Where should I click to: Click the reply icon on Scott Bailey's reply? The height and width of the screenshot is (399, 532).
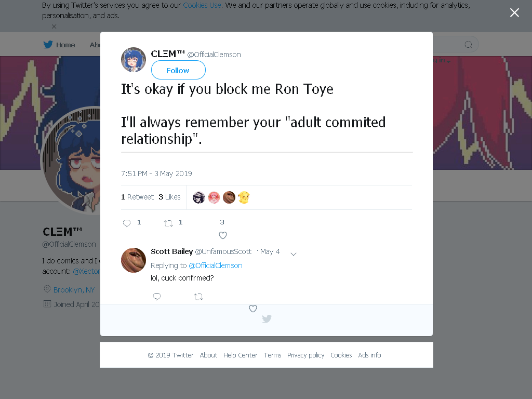click(157, 297)
